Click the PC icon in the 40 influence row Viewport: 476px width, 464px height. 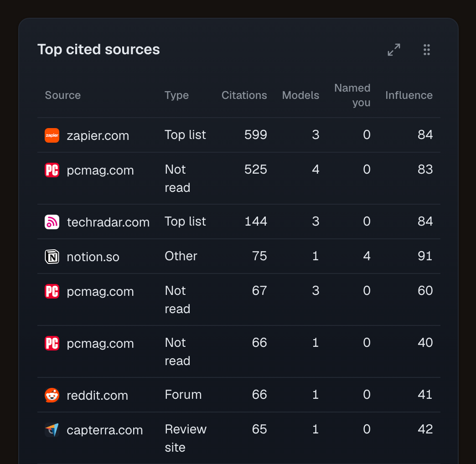[52, 343]
